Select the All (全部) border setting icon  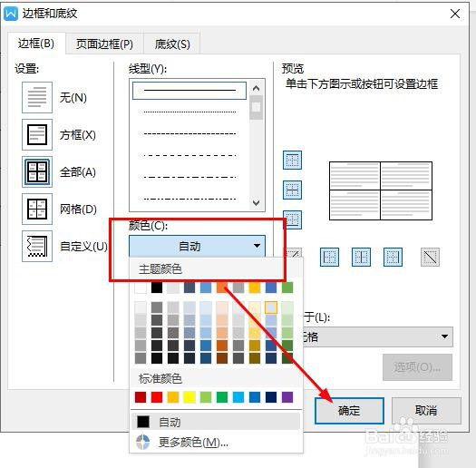point(37,171)
